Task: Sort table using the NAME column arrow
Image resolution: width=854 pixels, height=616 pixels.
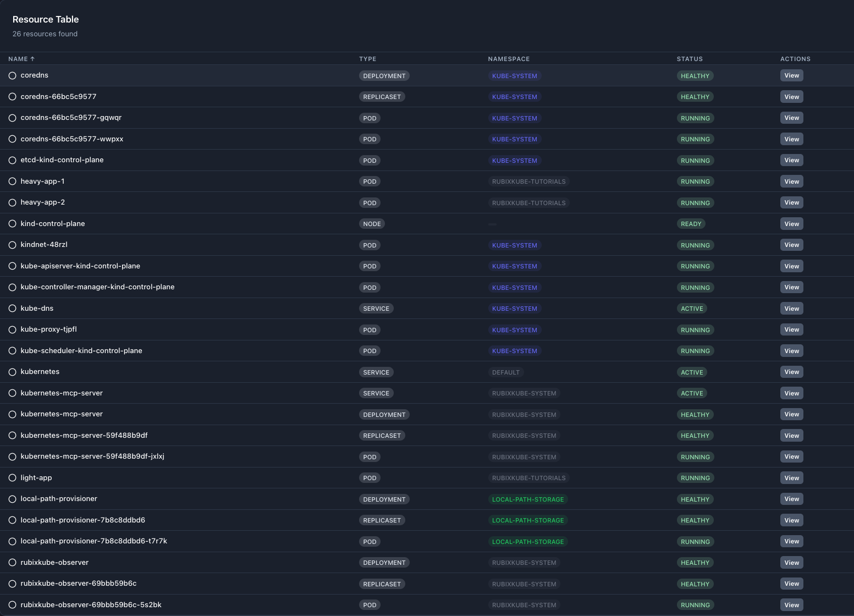Action: (32, 59)
